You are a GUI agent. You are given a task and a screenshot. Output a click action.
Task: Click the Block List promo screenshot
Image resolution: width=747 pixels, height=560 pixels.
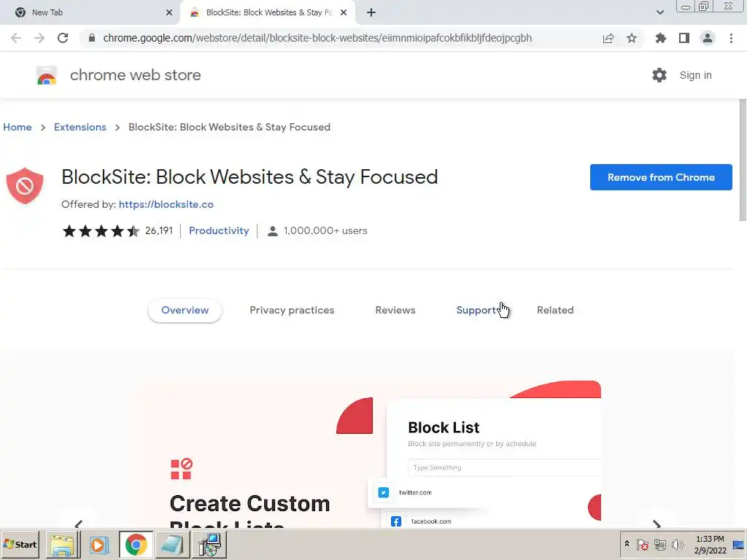pos(367,454)
